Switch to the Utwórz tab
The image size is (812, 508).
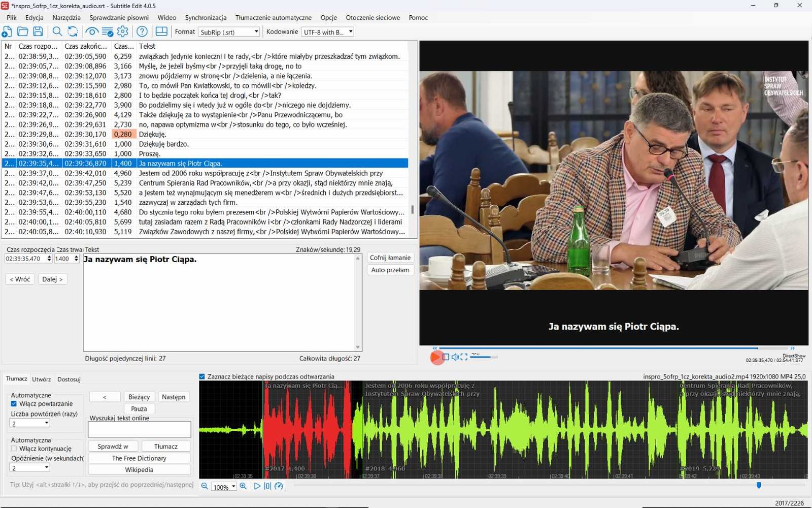41,379
